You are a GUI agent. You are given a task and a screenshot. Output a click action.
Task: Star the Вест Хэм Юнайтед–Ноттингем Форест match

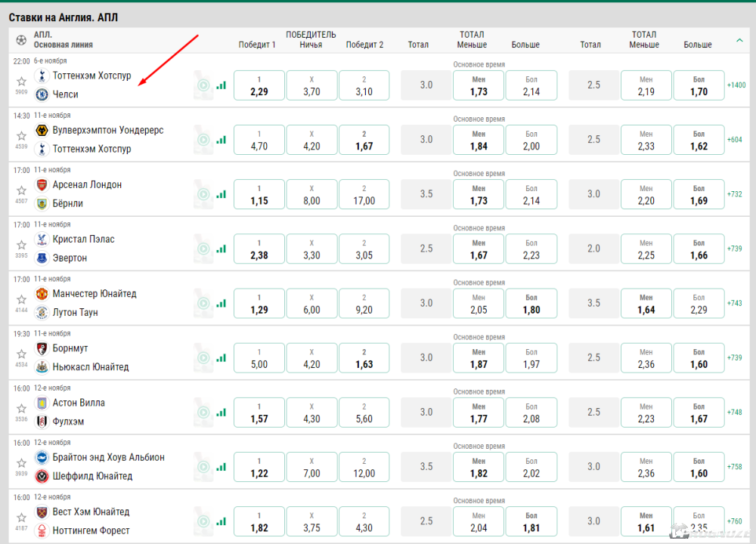pos(21,517)
